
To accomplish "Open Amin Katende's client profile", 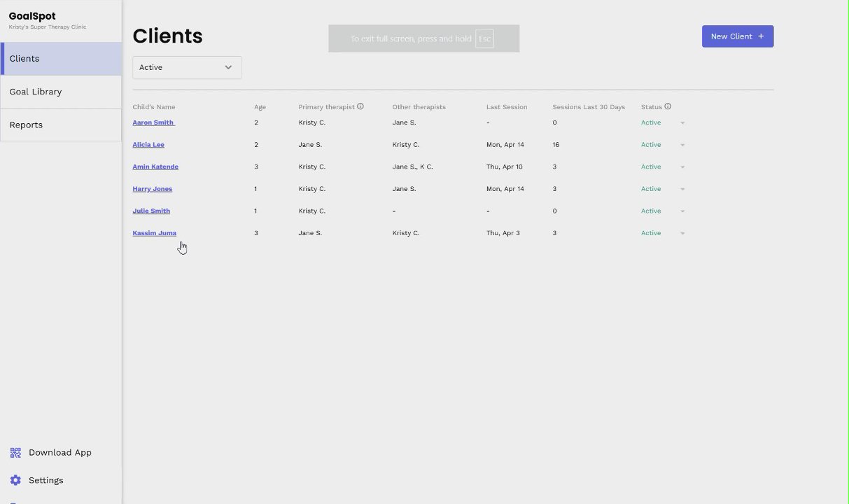I will (x=155, y=167).
